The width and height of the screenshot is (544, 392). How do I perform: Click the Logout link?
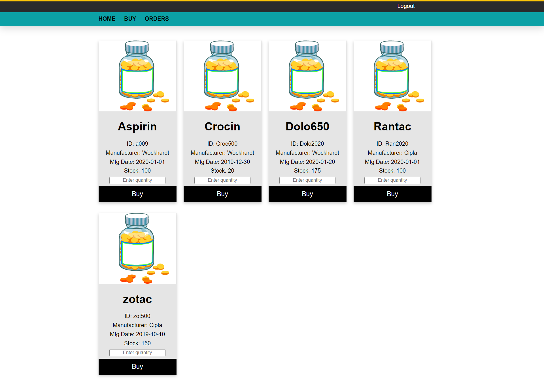pyautogui.click(x=406, y=6)
